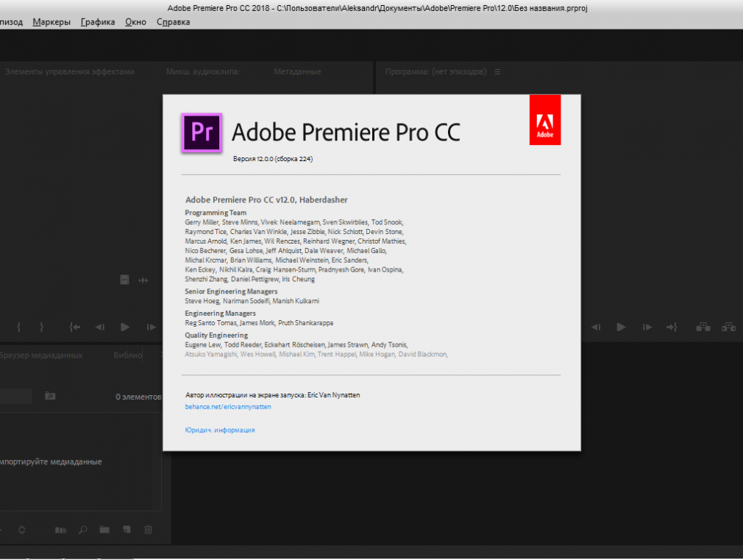743x560 pixels.
Task: Open the Юридич. информация link
Action: 220,430
